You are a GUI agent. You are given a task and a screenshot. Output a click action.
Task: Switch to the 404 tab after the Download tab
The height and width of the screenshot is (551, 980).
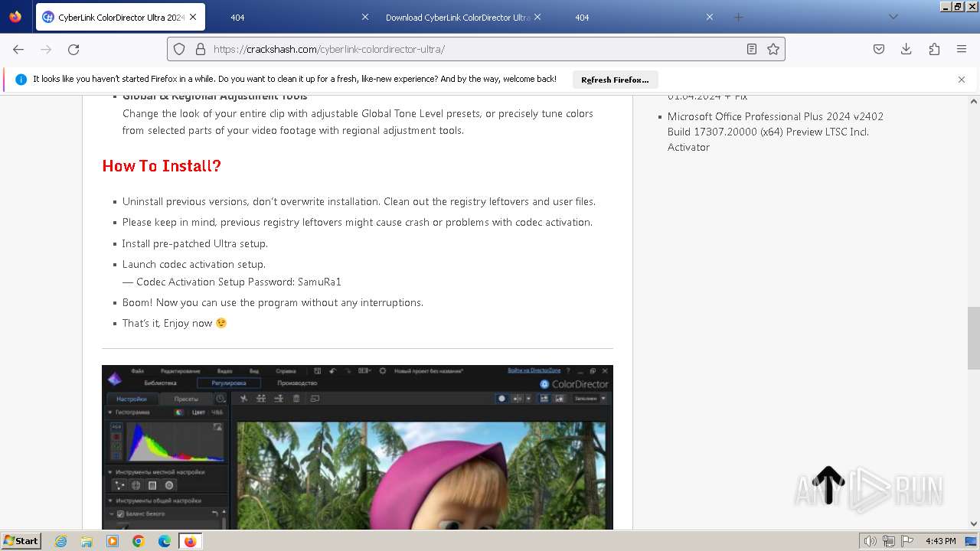click(643, 17)
